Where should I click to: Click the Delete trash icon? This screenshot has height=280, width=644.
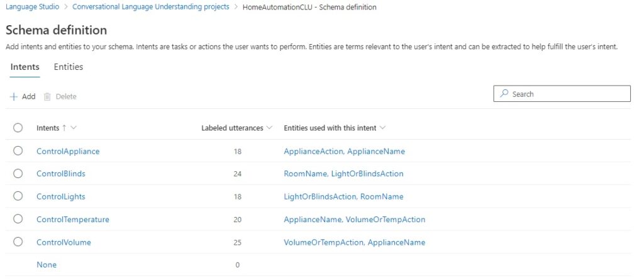pyautogui.click(x=47, y=96)
